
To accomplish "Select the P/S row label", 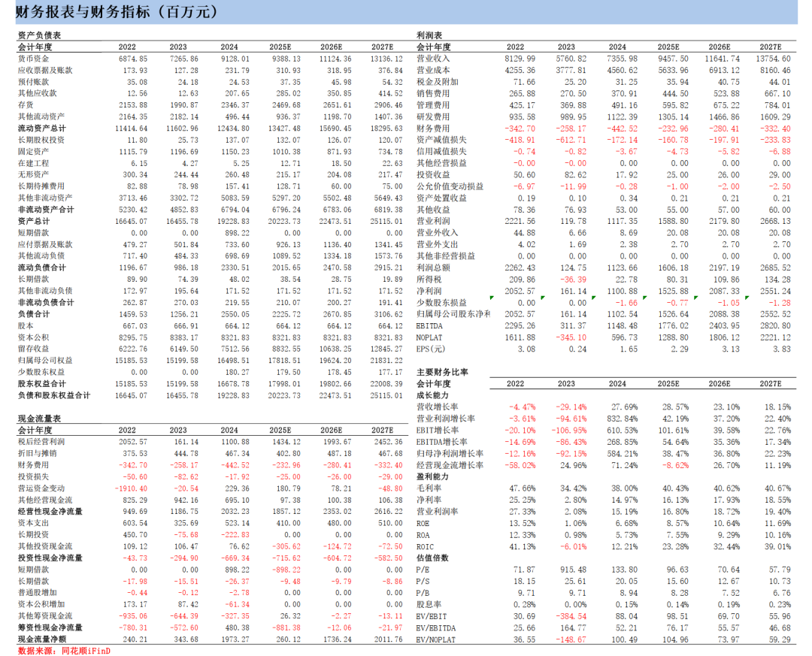I will click(423, 582).
